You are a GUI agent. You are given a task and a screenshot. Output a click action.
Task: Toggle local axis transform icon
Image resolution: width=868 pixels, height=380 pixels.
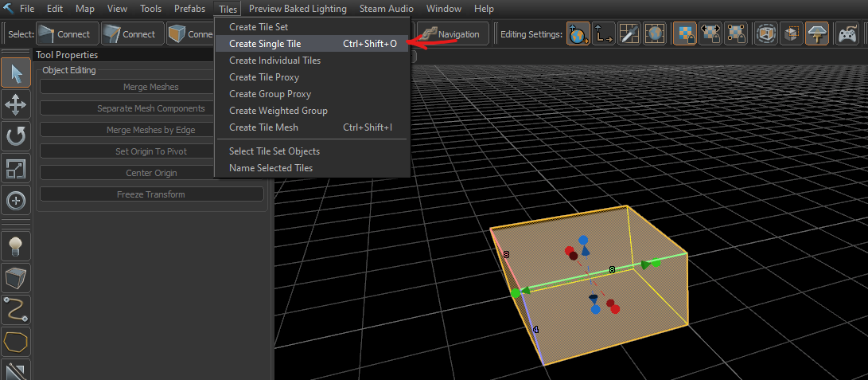pyautogui.click(x=603, y=33)
